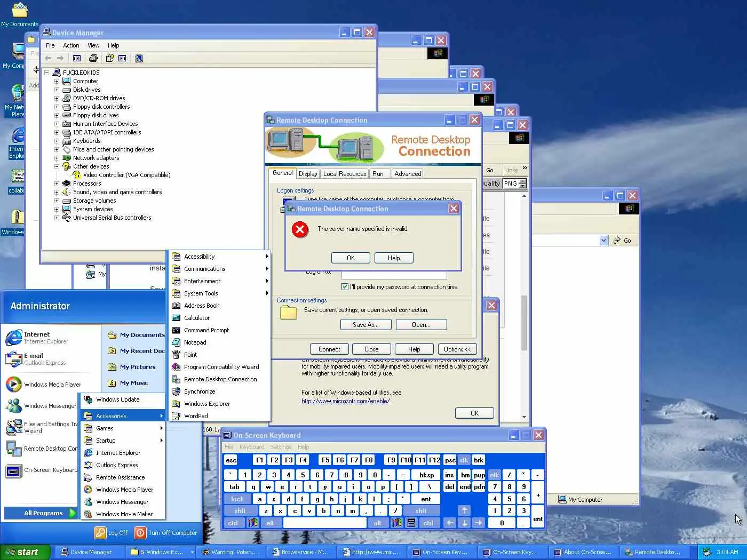Expand the Processors node
The image size is (747, 560).
pyautogui.click(x=57, y=184)
